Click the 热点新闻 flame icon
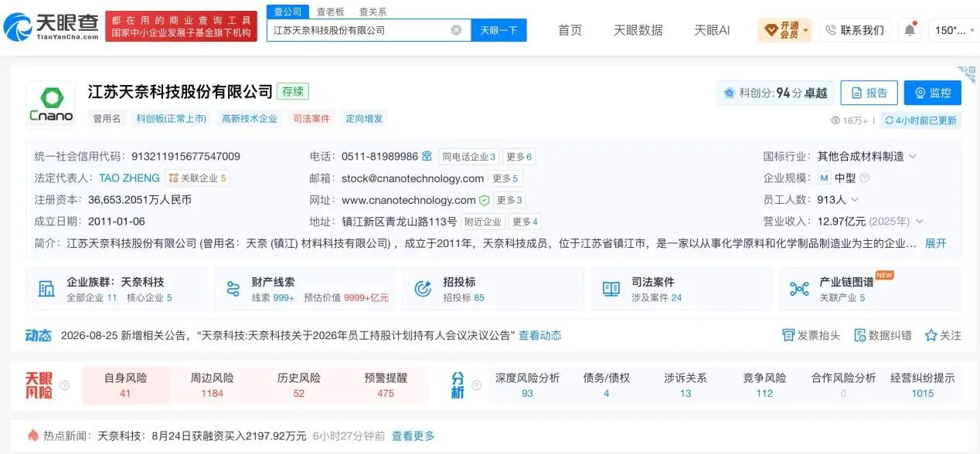The width and height of the screenshot is (980, 454). pos(33,435)
